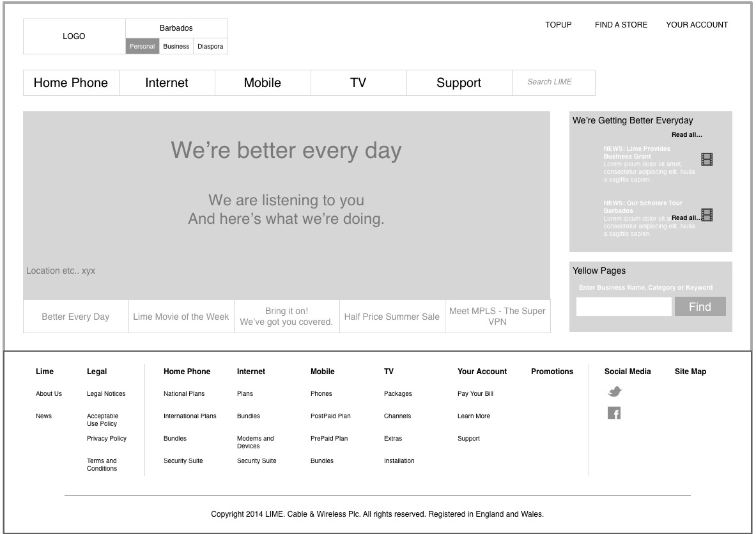
Task: Select Meet MPLS - The Super VPN tab
Action: pyautogui.click(x=498, y=317)
